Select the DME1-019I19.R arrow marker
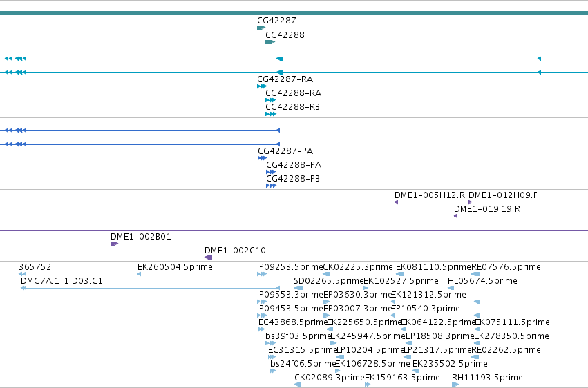588x388 pixels. (455, 216)
